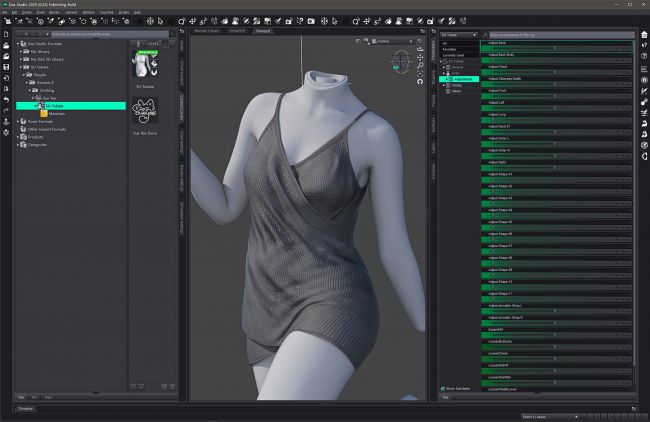
Task: Click the SU Yukata product thumbnail
Action: (x=146, y=67)
